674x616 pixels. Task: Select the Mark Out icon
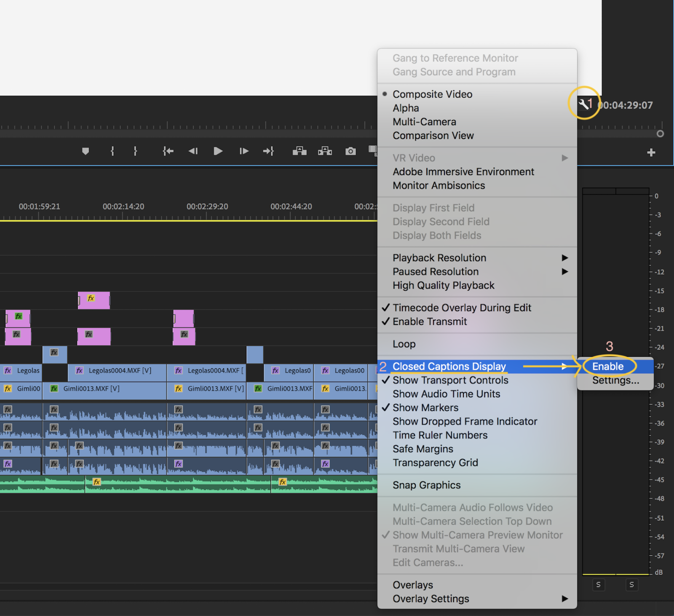click(135, 151)
